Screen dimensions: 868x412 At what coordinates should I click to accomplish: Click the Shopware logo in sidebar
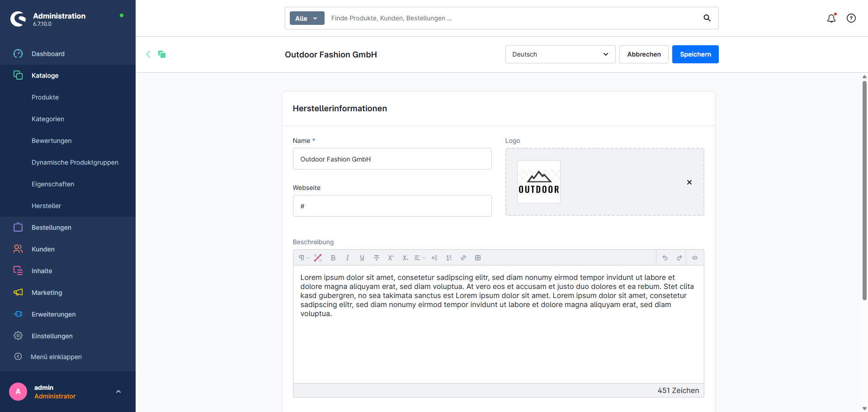point(18,19)
